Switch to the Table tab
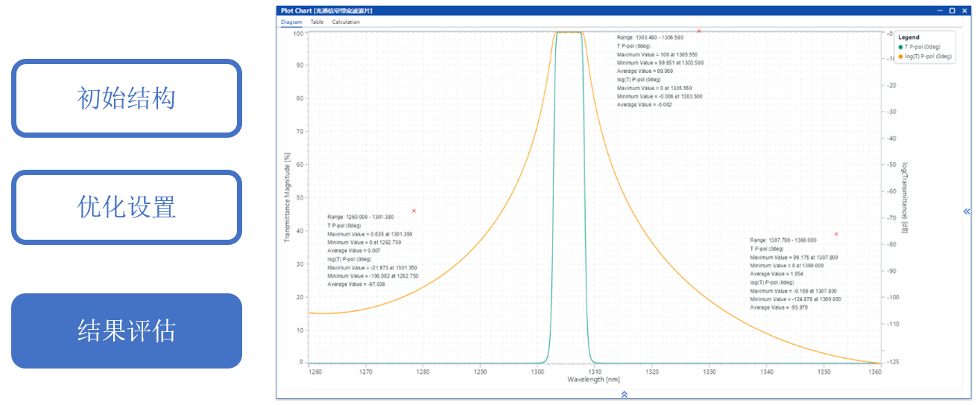 317,22
